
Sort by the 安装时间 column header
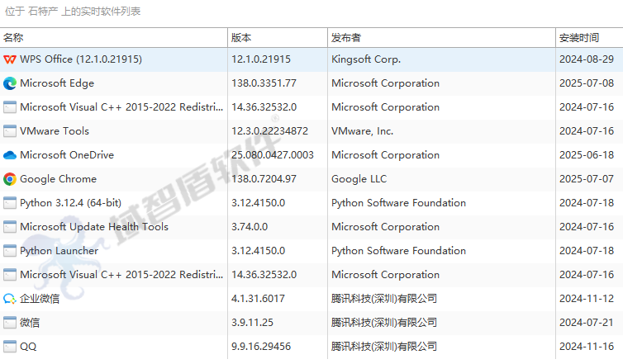pyautogui.click(x=589, y=38)
